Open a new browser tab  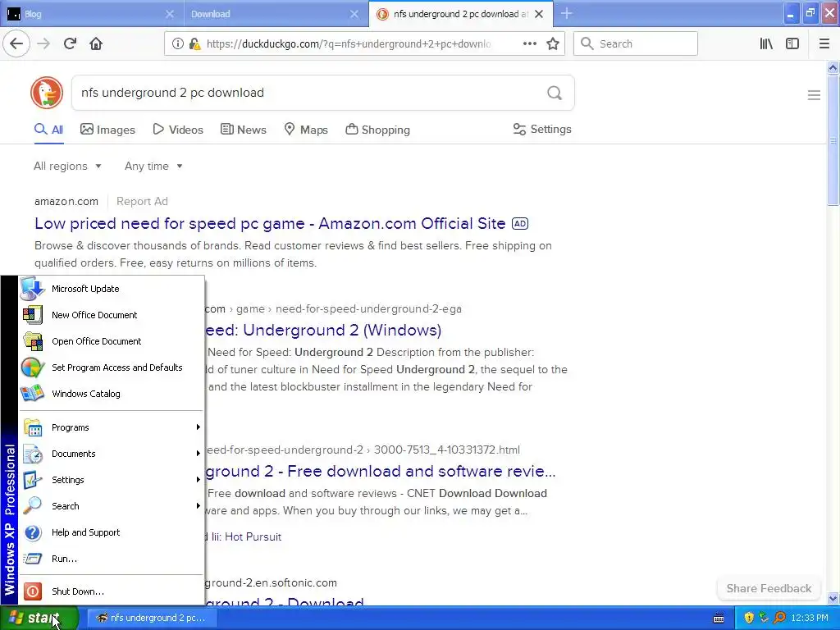(566, 13)
